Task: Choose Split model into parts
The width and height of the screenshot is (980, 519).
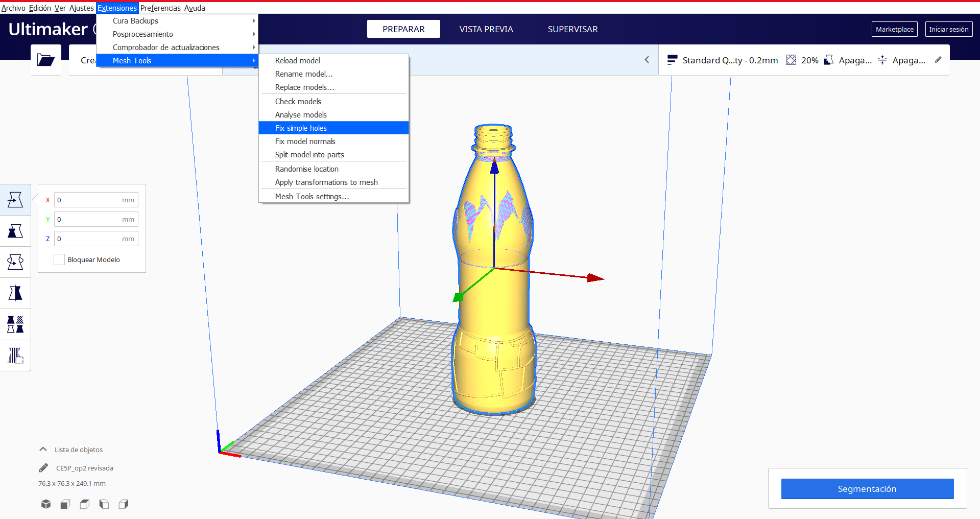Action: point(309,155)
